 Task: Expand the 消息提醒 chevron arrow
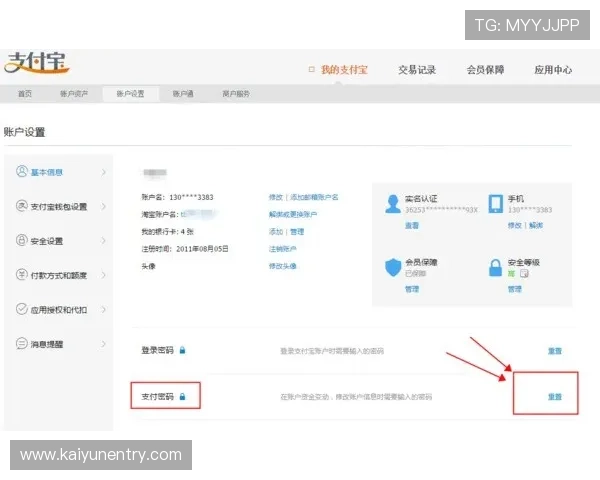point(103,344)
